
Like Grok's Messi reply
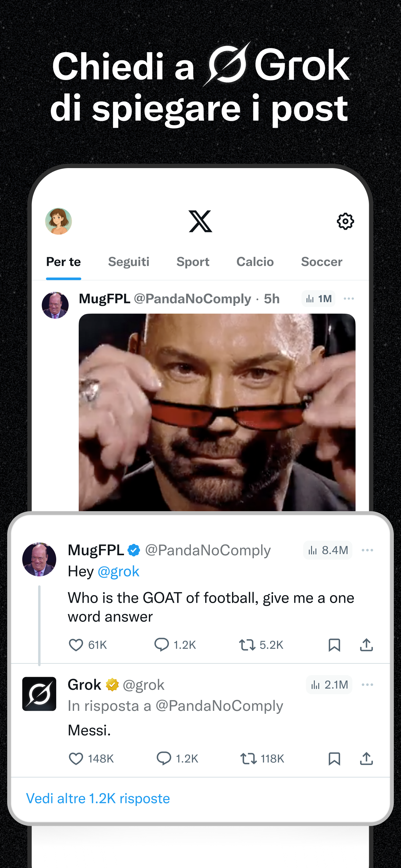pos(76,759)
